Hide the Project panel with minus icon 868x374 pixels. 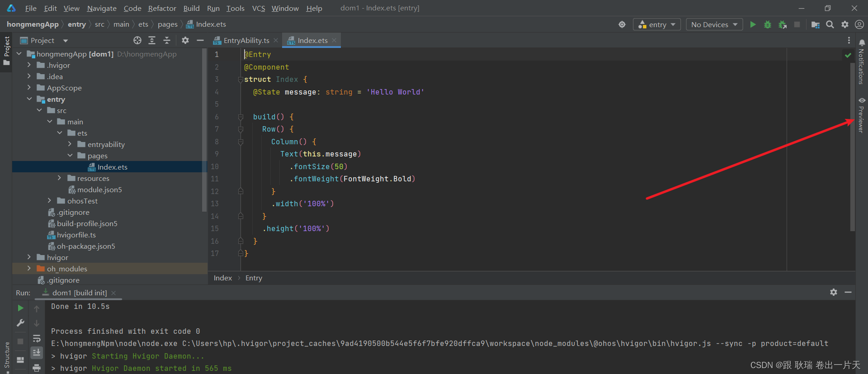point(200,40)
